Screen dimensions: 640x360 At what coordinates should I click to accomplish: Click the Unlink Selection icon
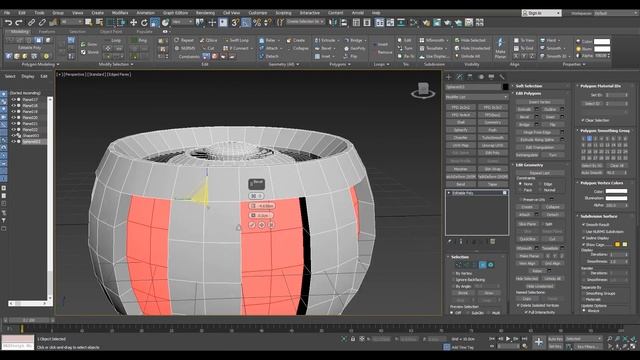click(42, 22)
